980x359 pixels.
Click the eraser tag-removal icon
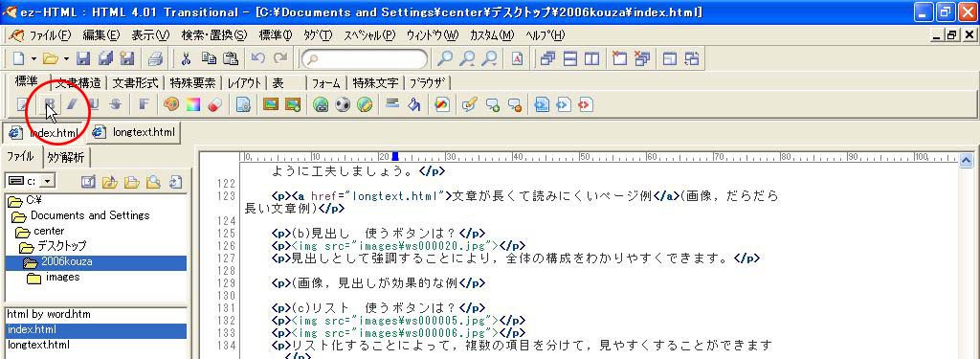[x=214, y=104]
